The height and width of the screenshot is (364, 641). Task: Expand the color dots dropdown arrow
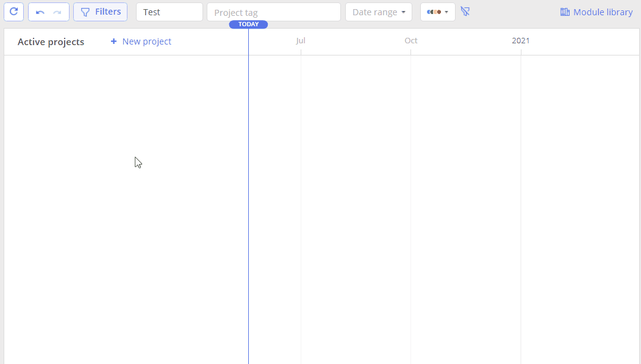click(x=446, y=12)
